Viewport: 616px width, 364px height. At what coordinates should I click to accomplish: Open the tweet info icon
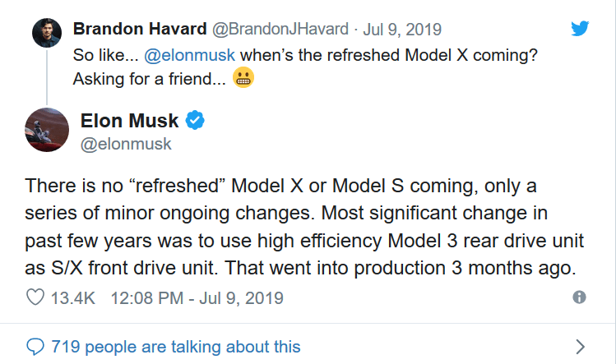pos(580,297)
